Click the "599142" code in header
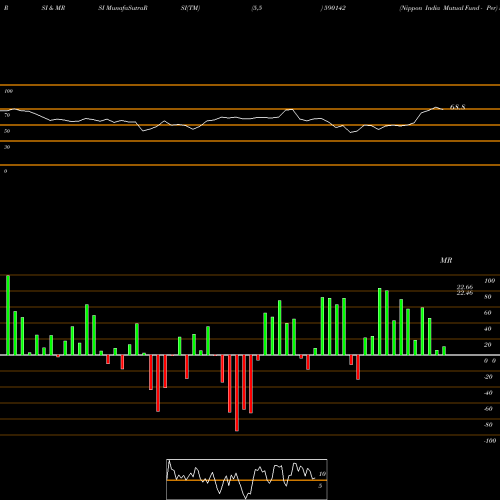This screenshot has height=500, width=500. [x=335, y=8]
